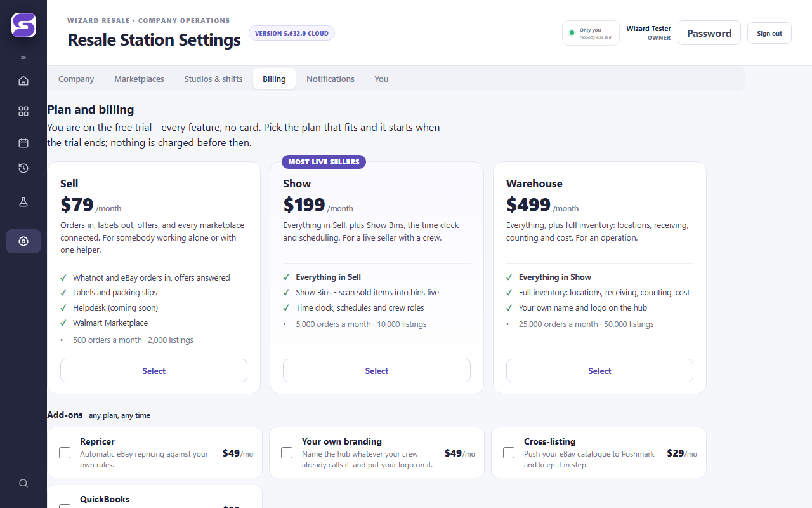Select the Sell plan

point(154,371)
